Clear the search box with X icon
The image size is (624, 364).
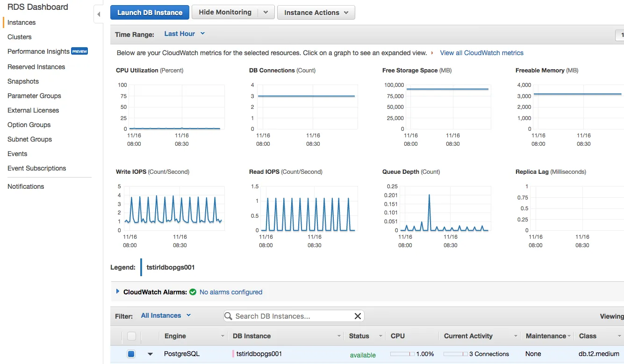click(x=358, y=316)
